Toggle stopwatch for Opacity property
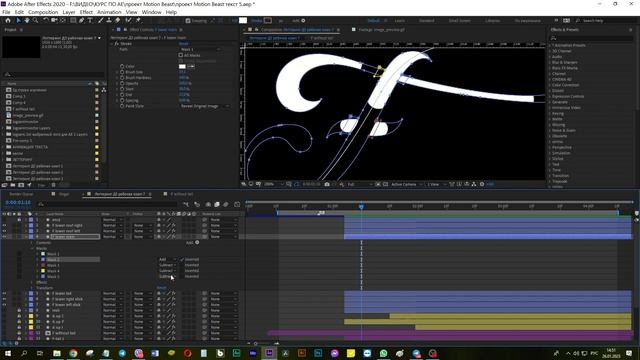This screenshot has height=360, width=640. click(x=122, y=83)
